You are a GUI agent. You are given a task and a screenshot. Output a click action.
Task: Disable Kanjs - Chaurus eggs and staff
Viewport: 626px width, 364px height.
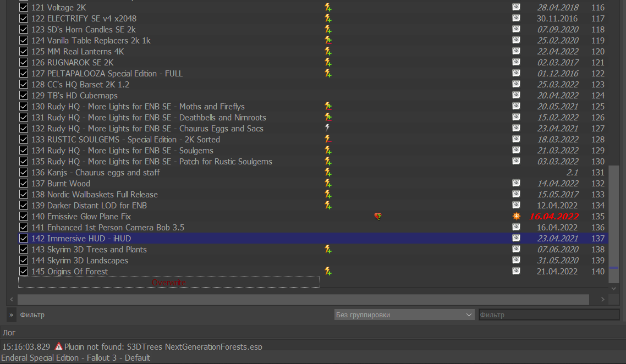coord(24,173)
